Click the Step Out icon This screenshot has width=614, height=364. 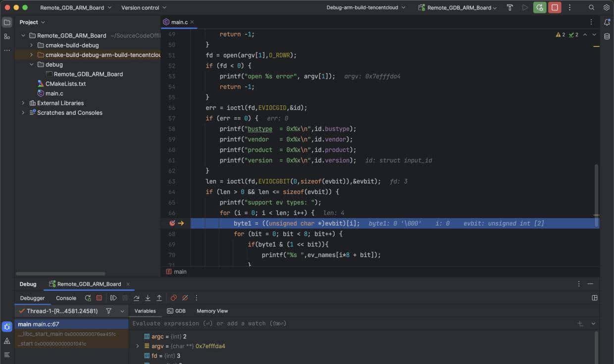[x=159, y=298]
